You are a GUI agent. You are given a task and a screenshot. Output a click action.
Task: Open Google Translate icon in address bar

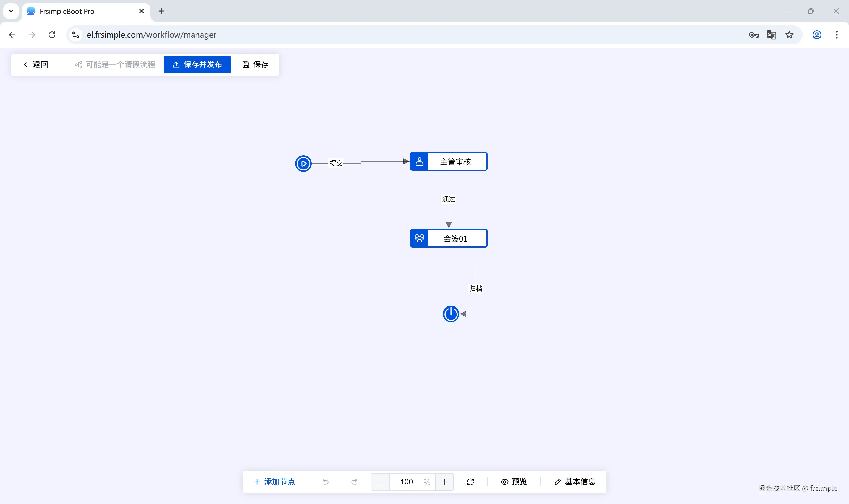771,35
